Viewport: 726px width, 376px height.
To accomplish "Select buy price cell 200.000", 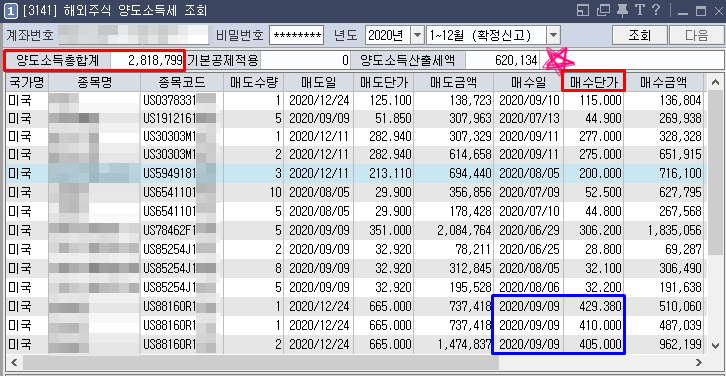I will (x=594, y=174).
